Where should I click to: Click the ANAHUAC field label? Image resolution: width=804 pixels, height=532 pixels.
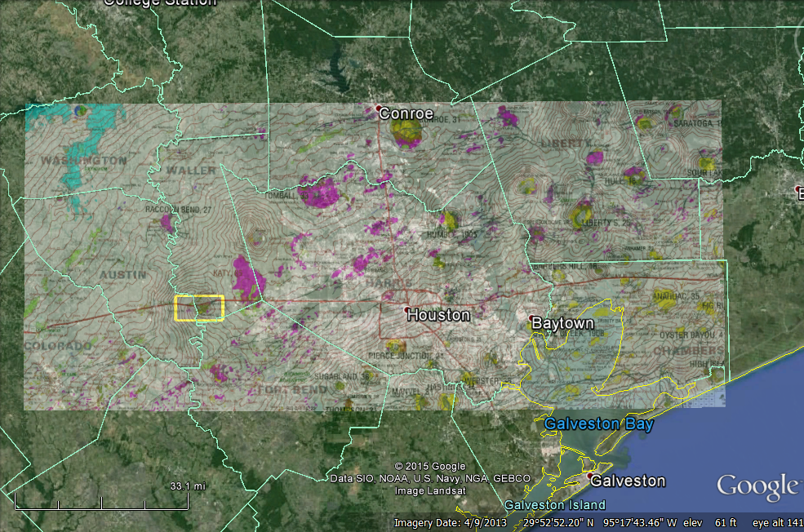[676, 296]
